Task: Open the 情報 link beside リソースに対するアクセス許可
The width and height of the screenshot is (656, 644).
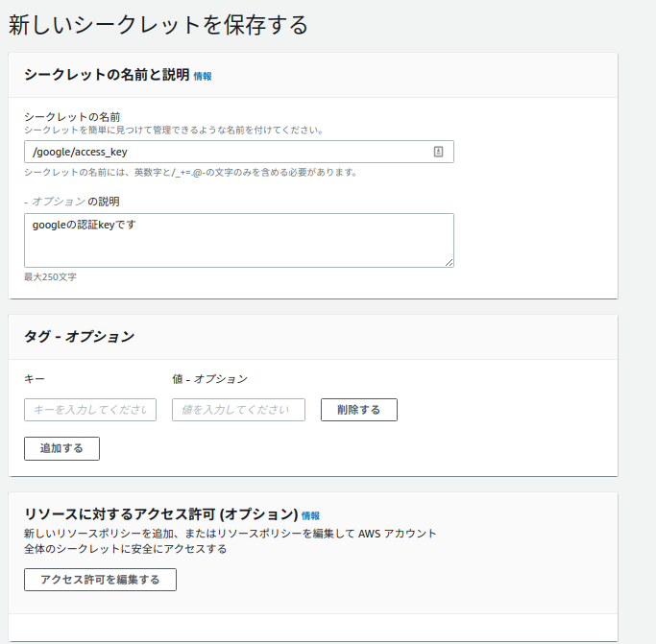Action: pyautogui.click(x=310, y=515)
